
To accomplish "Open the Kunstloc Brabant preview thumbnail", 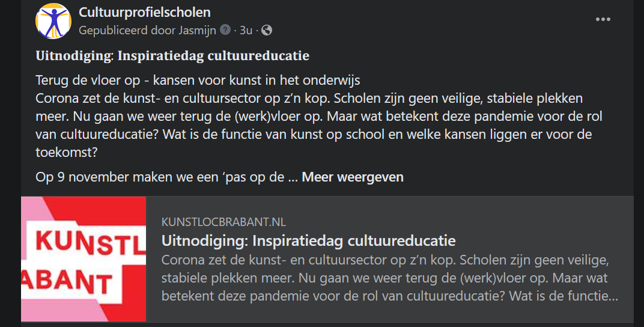I will pyautogui.click(x=84, y=259).
